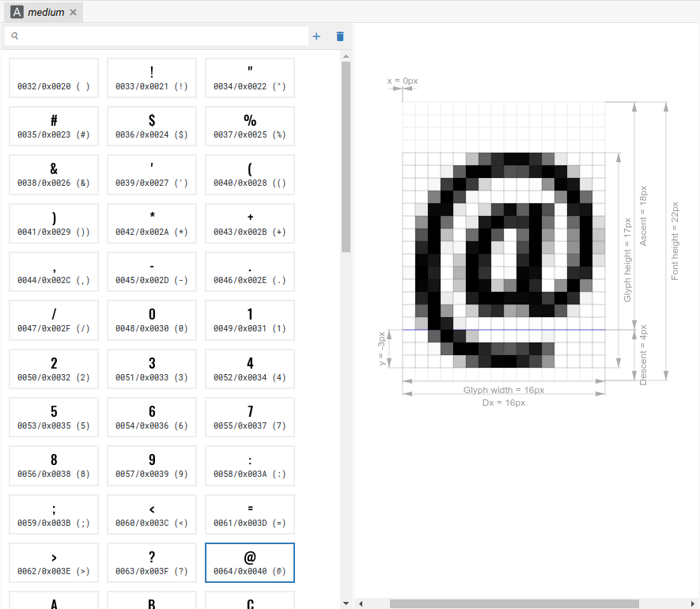Select the digit 4 glyph 0052/0x0034
The height and width of the screenshot is (609, 700).
[250, 369]
